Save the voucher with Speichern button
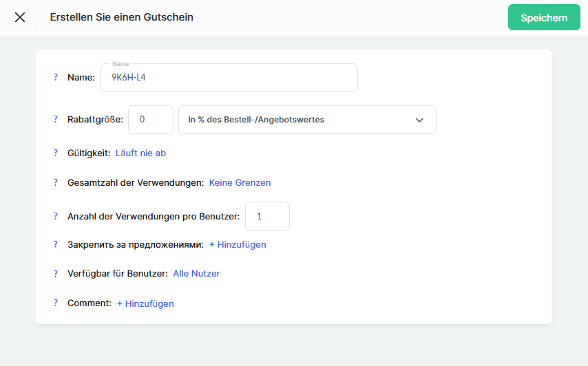Screen dimensions: 588x366 544,18
